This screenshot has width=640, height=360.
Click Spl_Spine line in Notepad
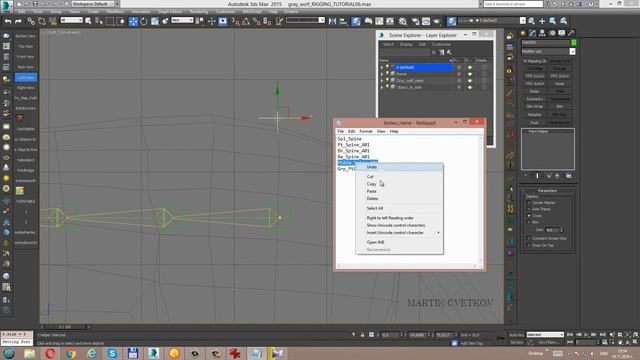[349, 139]
